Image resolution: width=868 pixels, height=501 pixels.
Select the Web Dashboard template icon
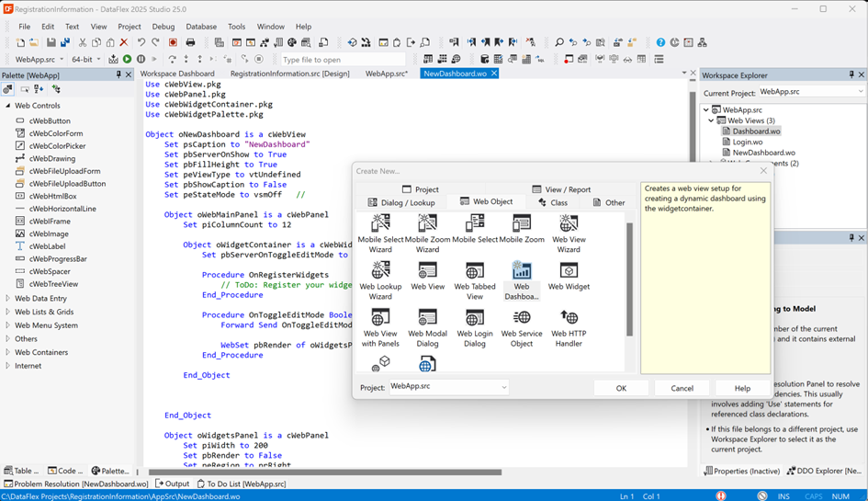[522, 280]
